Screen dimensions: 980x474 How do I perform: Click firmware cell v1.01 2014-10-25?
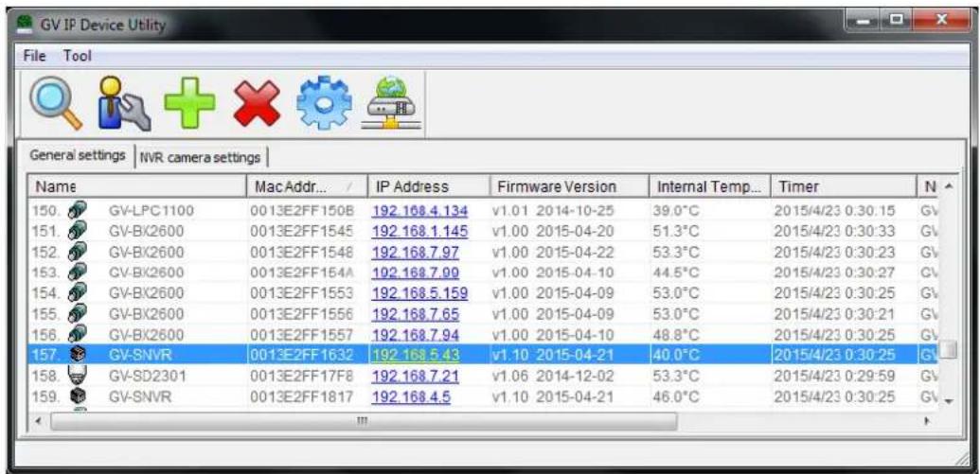(x=553, y=211)
